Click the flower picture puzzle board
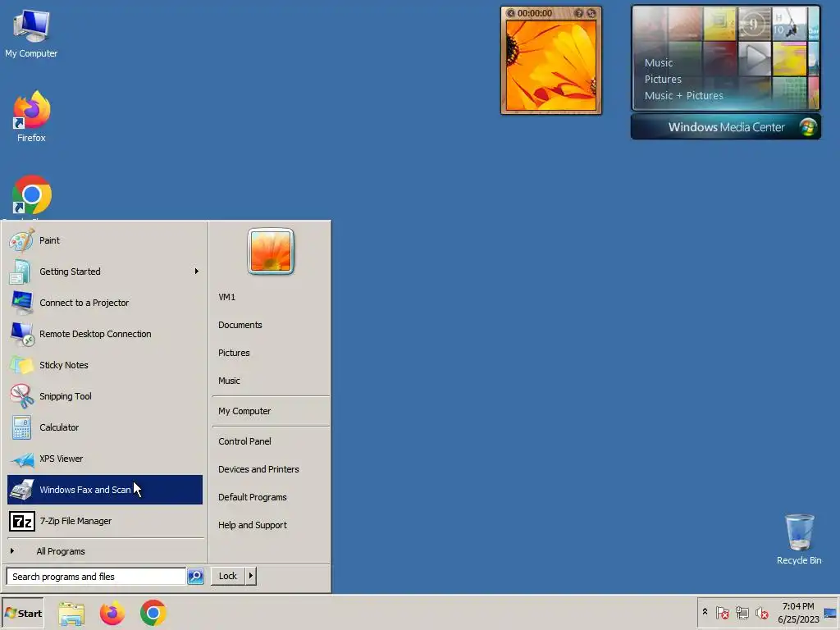 tap(551, 66)
